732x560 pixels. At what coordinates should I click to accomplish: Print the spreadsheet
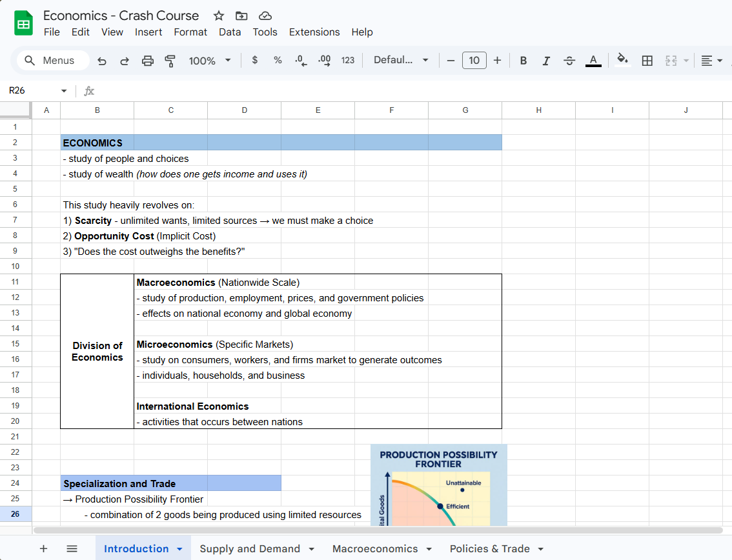(x=148, y=61)
